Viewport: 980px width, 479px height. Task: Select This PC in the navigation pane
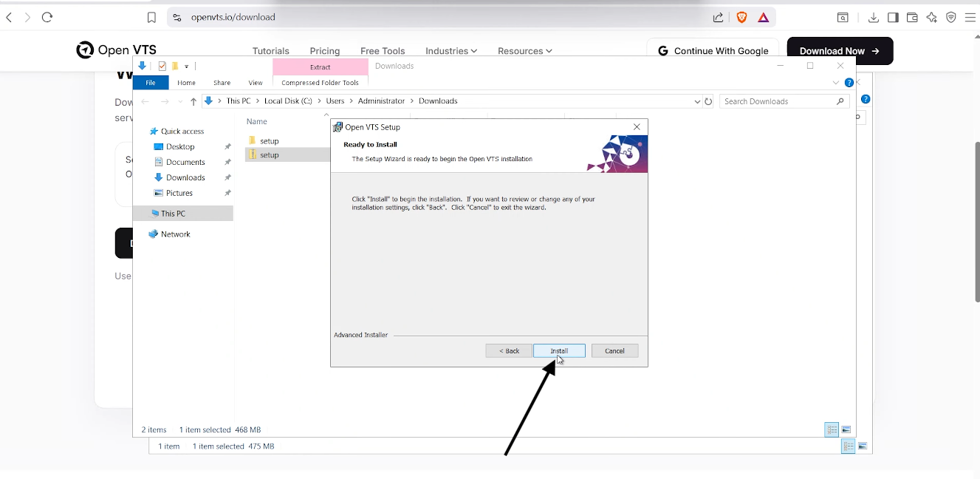[183, 214]
